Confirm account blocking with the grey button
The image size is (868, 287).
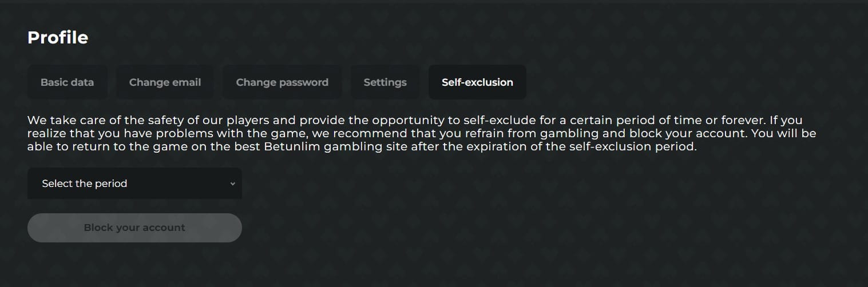coord(134,228)
